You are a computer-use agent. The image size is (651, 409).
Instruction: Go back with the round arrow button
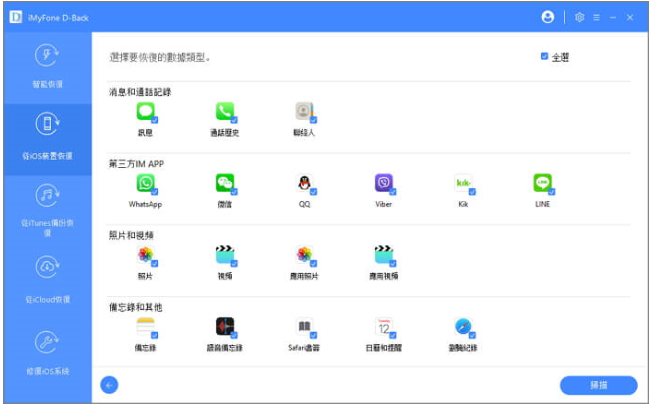[109, 385]
